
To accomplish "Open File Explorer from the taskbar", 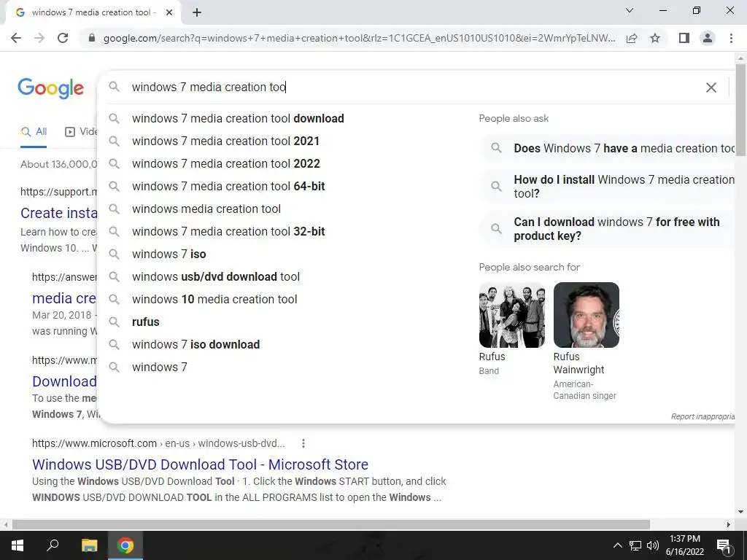I will (x=89, y=545).
